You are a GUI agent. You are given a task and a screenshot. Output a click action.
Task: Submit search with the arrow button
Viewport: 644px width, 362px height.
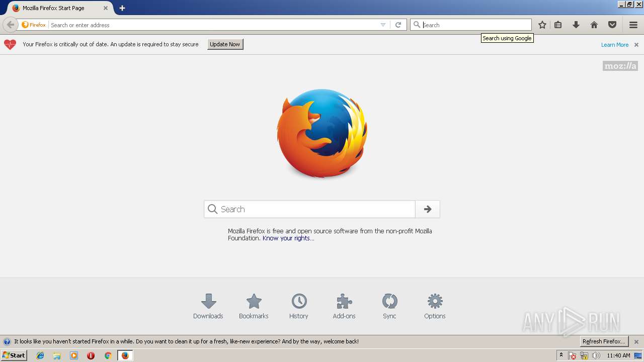(x=428, y=209)
